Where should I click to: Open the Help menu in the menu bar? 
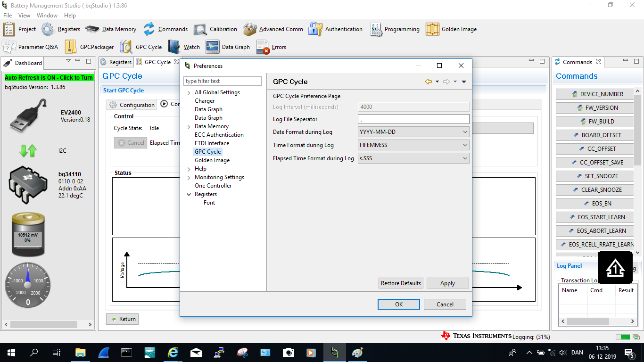tap(70, 16)
